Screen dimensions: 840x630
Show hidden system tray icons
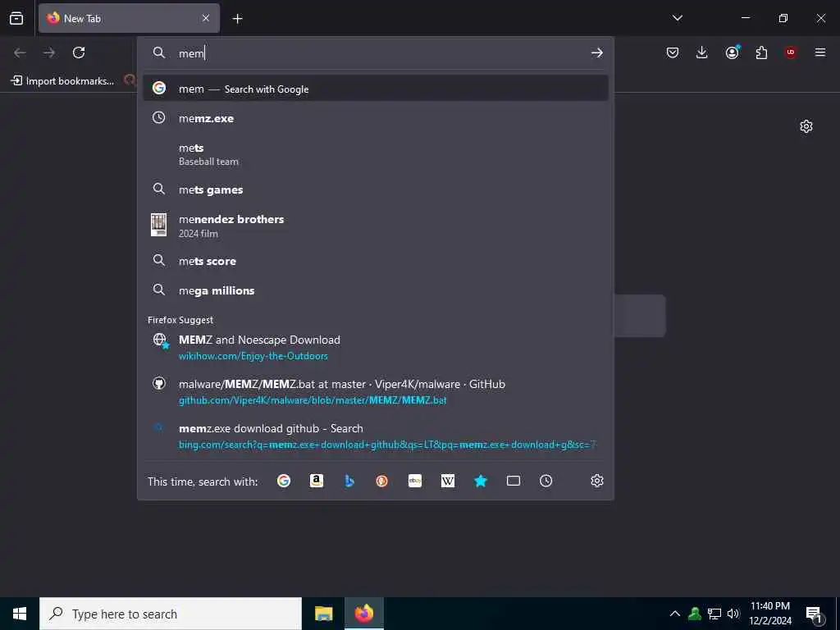[x=675, y=614]
